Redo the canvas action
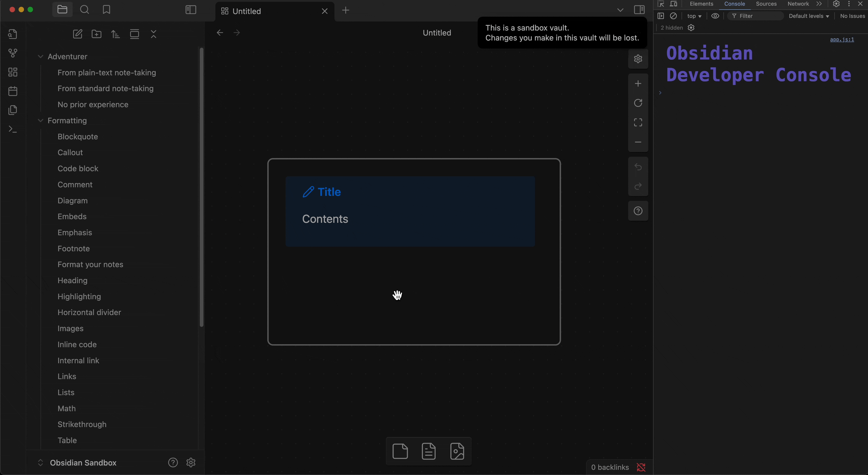Viewport: 868px width, 475px height. pos(638,186)
